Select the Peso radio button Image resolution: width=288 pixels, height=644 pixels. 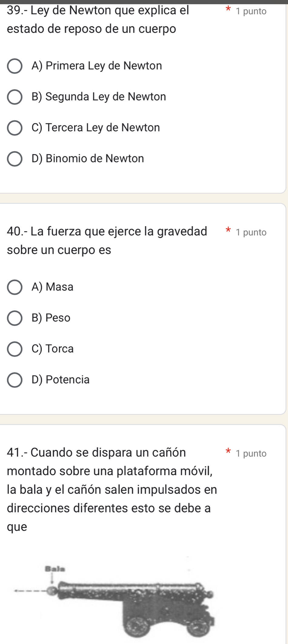click(15, 318)
